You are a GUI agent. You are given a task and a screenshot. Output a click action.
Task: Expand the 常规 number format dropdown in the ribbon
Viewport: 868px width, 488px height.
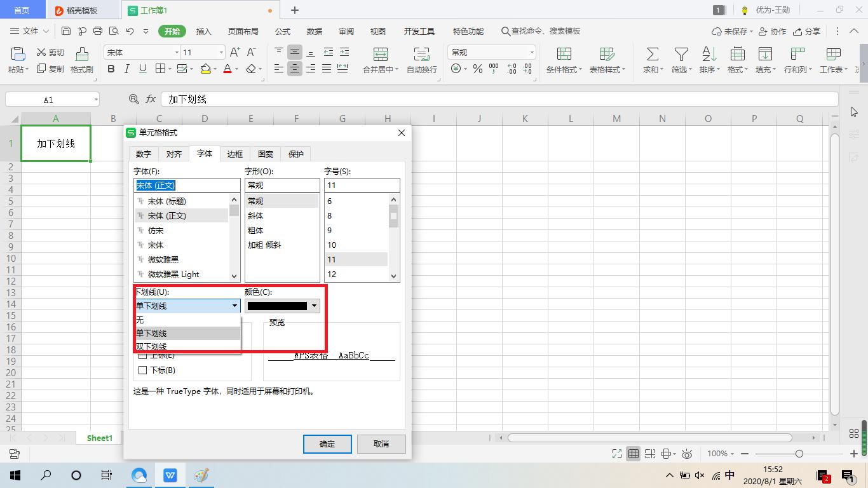531,52
